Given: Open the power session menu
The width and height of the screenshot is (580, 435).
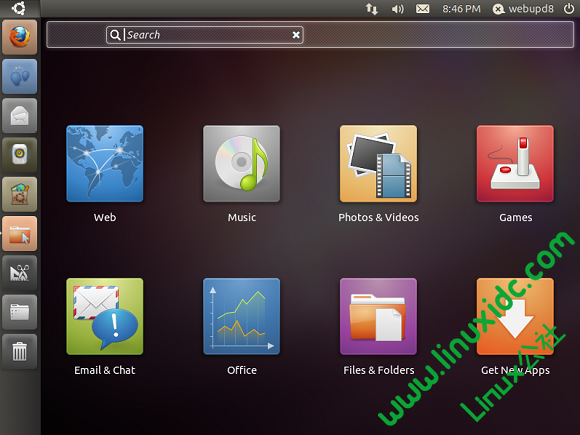Looking at the screenshot, I should [569, 9].
